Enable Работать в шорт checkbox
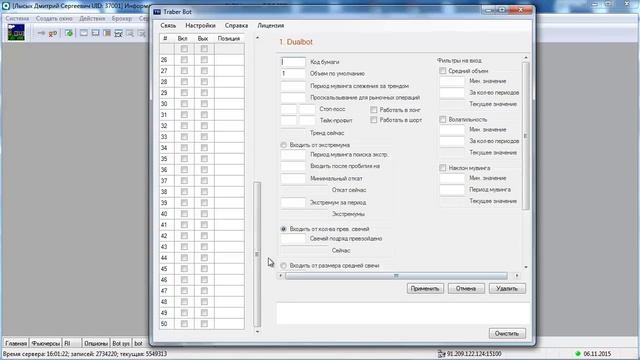The image size is (640, 360). pos(373,120)
